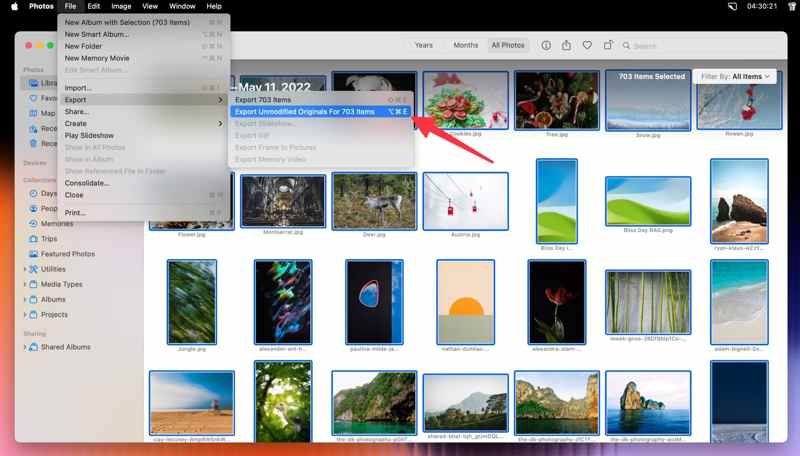Click the Utilities folder icon
Viewport: 800px width, 456px height.
click(x=33, y=269)
